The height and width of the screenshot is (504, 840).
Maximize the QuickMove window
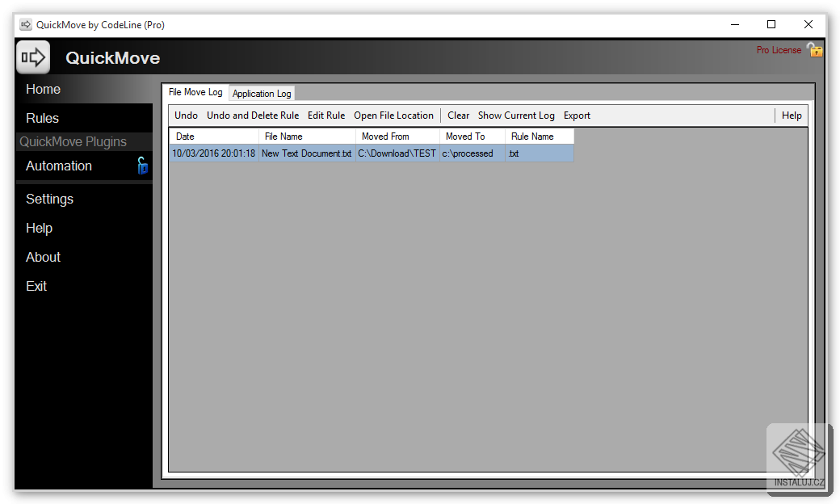coord(771,25)
